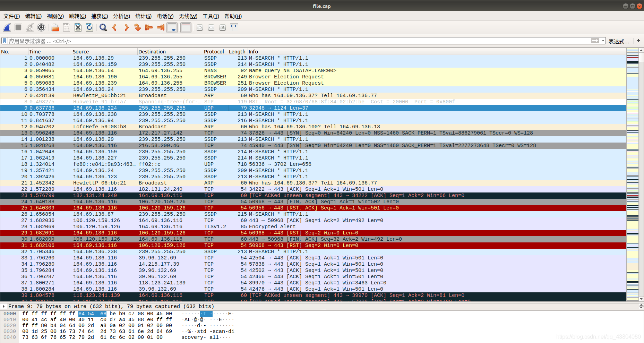Screen dimensions: 644x343
Task: Sort by the Source column header
Action: point(104,51)
